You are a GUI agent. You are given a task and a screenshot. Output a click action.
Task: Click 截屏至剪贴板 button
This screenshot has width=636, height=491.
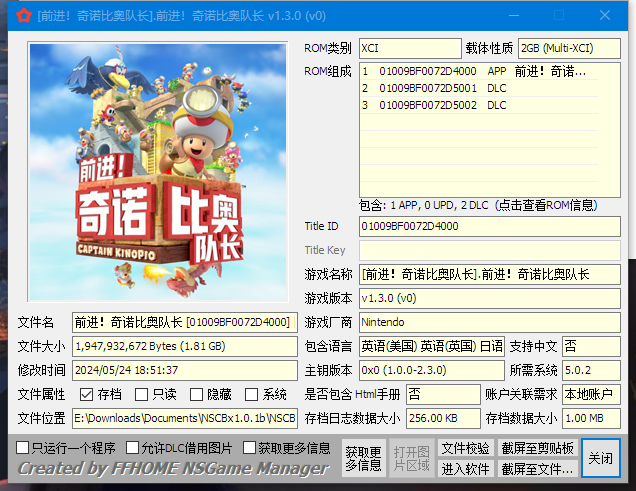(537, 448)
